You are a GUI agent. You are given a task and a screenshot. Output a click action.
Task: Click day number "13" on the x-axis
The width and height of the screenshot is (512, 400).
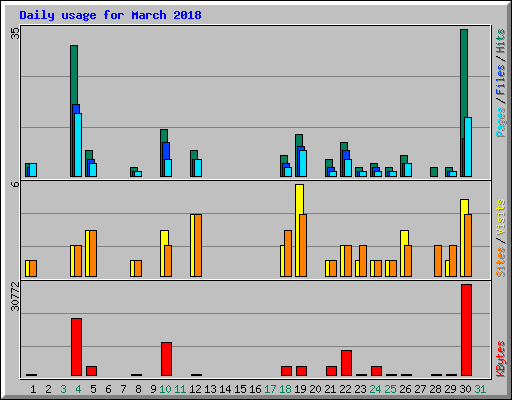(x=210, y=389)
